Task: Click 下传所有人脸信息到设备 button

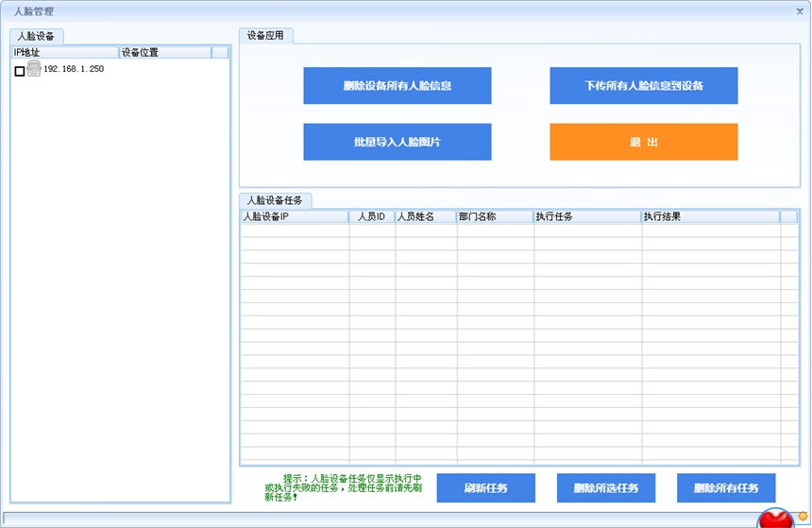Action: click(643, 86)
